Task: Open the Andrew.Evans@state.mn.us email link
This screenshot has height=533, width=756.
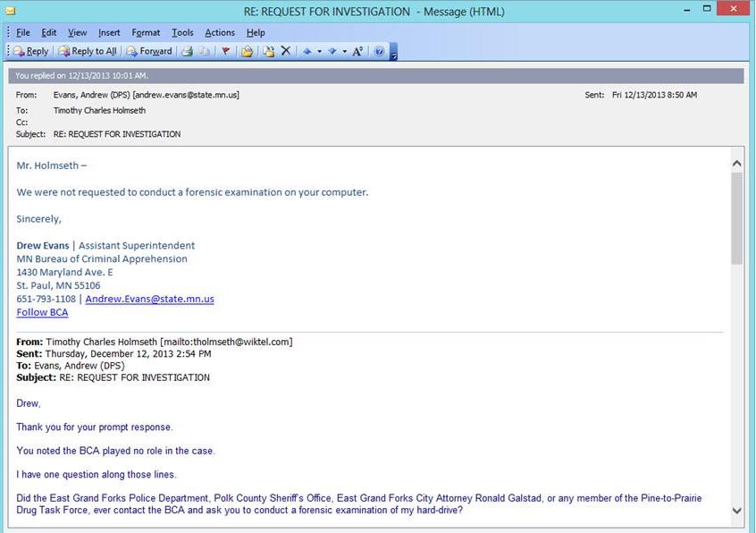Action: click(x=149, y=299)
